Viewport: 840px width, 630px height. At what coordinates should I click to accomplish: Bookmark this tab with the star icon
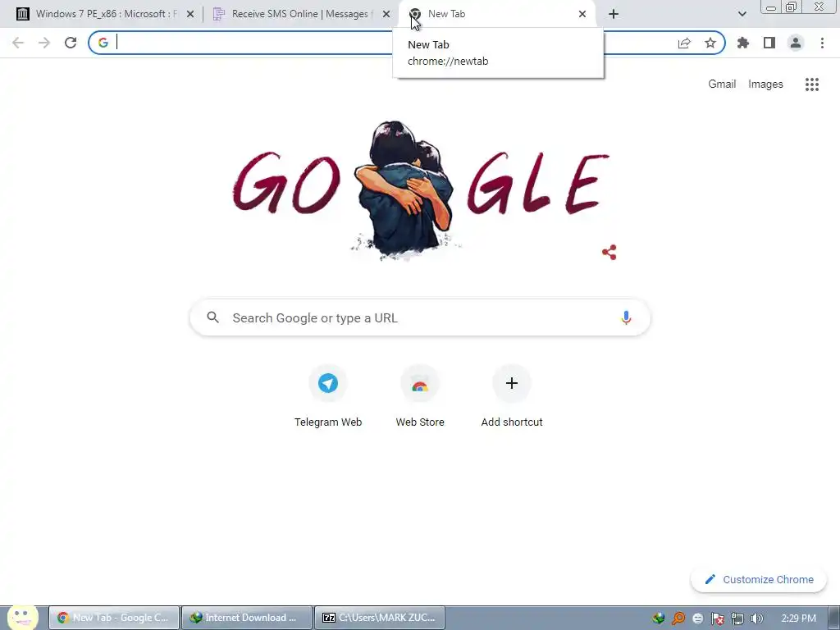pos(710,43)
